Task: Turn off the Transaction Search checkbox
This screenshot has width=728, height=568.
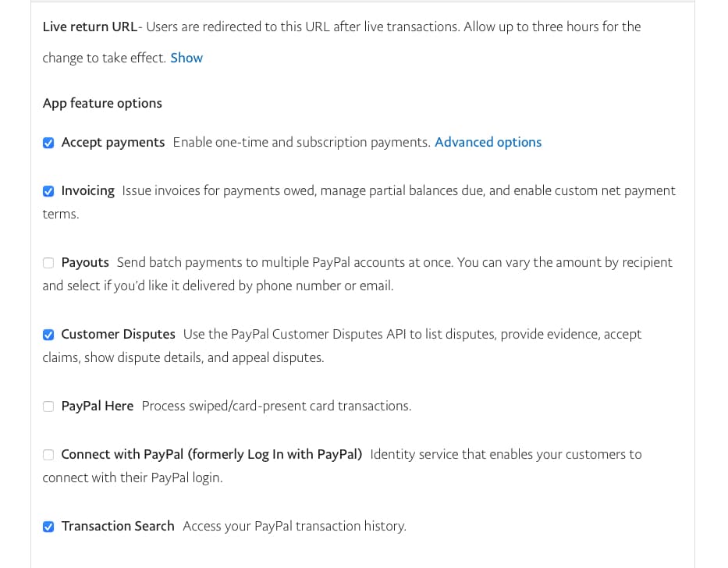Action: (48, 526)
